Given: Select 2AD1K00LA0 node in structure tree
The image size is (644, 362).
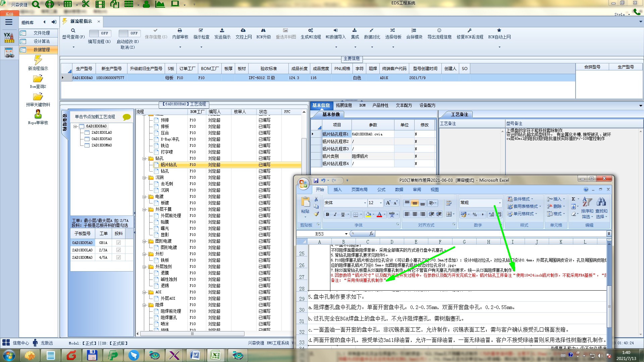Looking at the screenshot, I should (102, 132).
